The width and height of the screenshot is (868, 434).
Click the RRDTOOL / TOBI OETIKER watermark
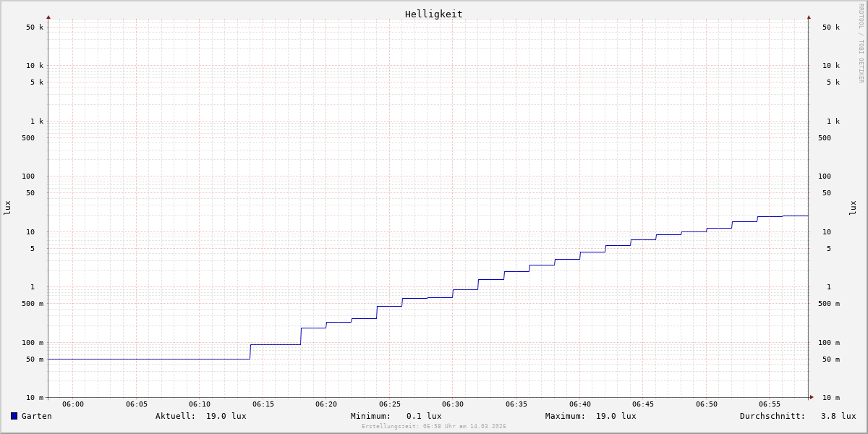tap(861, 43)
